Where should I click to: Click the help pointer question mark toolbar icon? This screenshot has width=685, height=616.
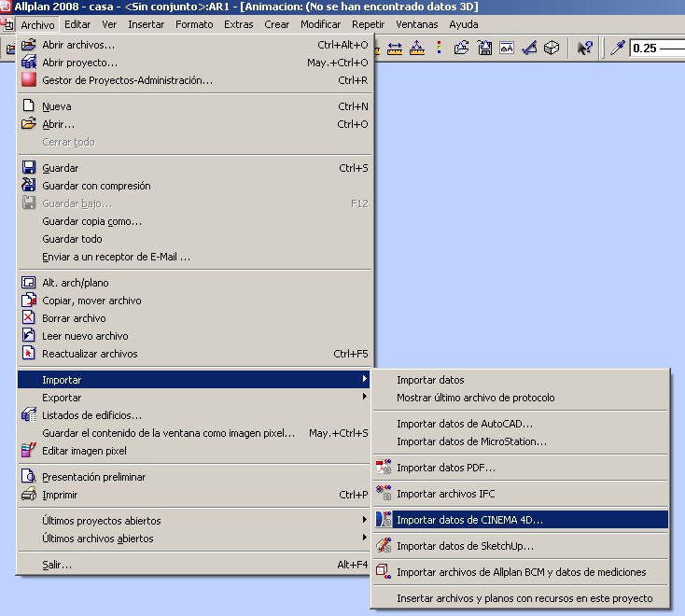(584, 48)
